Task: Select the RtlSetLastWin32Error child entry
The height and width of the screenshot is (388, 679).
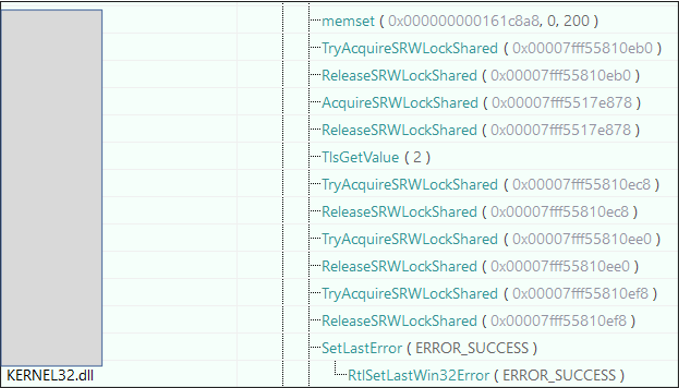Action: point(486,375)
